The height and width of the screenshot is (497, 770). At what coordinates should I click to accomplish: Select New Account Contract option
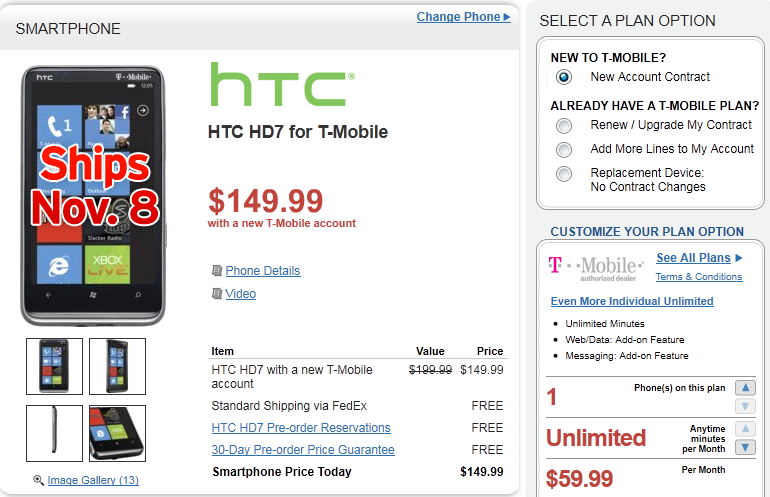tap(565, 77)
